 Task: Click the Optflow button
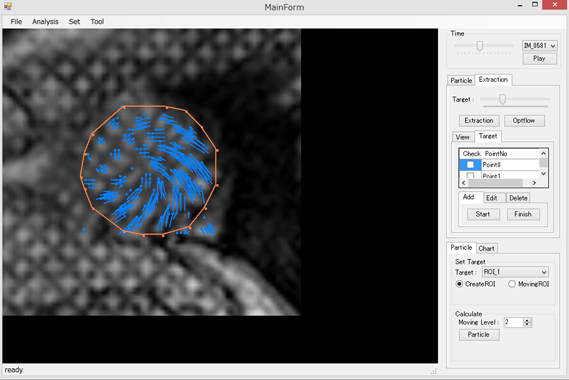[524, 120]
